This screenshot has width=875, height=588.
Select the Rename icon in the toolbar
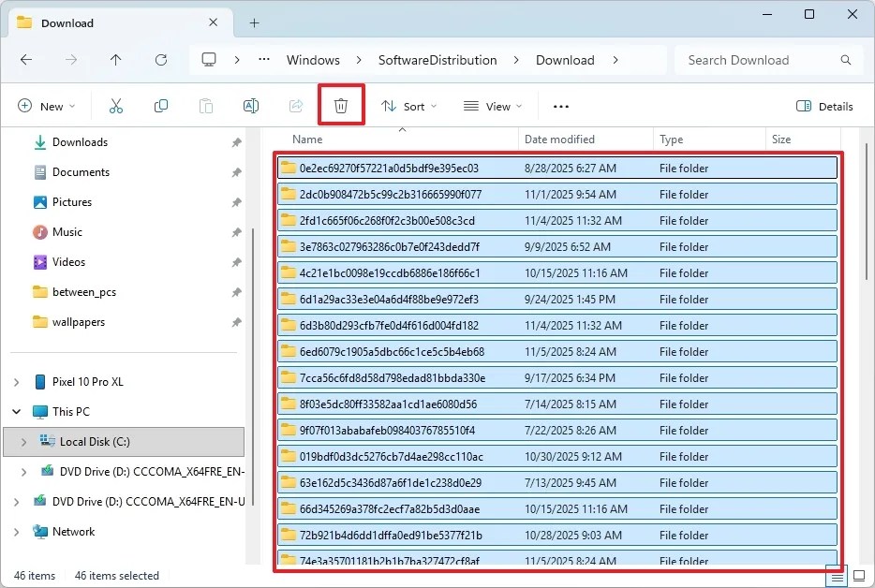click(250, 106)
